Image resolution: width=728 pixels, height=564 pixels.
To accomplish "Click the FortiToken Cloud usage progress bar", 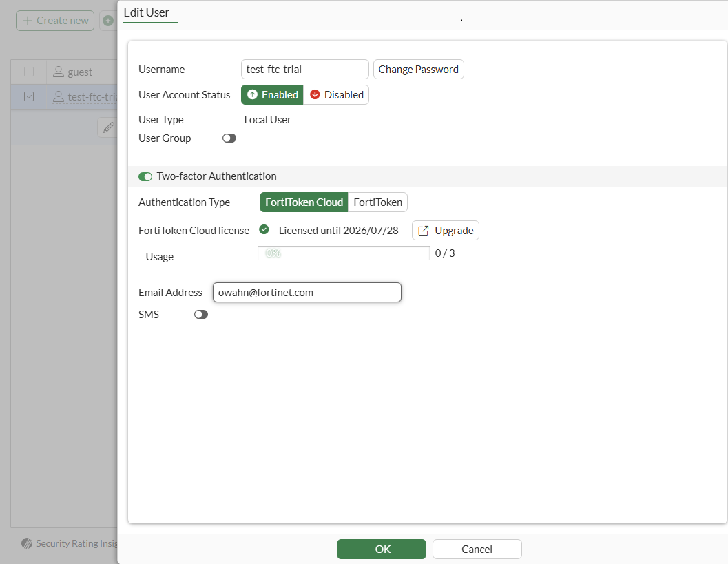I will pyautogui.click(x=343, y=253).
